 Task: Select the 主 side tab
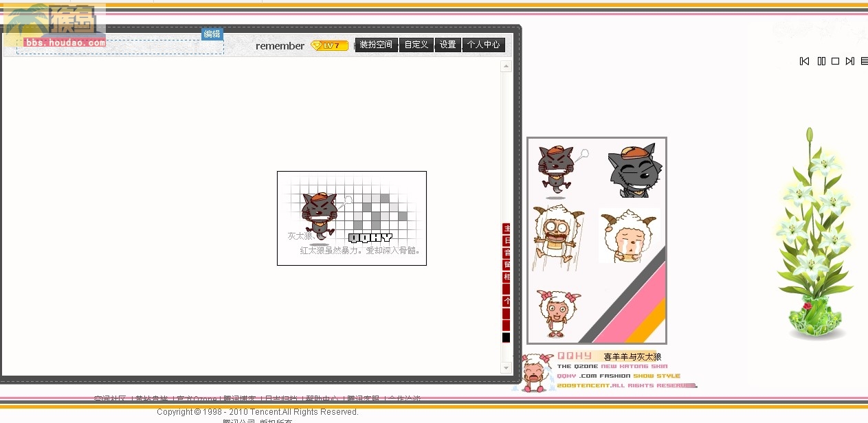click(507, 229)
